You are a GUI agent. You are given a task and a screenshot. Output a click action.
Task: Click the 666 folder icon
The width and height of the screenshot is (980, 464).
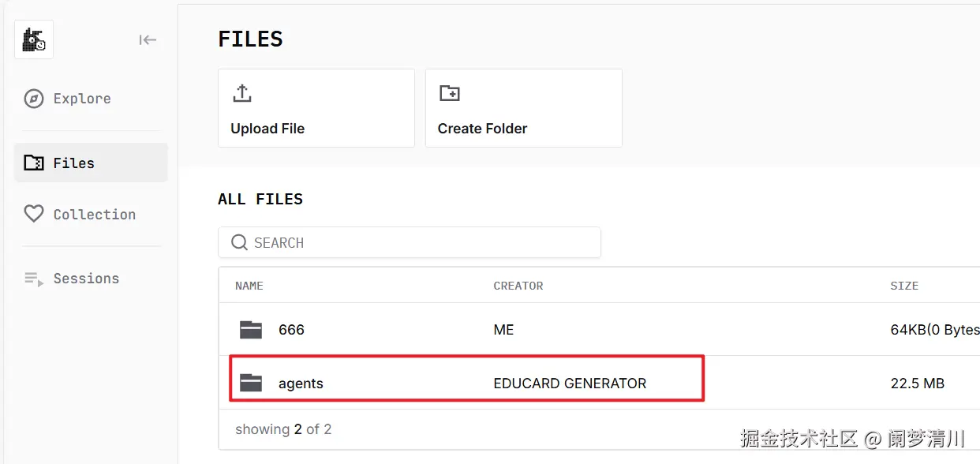251,330
